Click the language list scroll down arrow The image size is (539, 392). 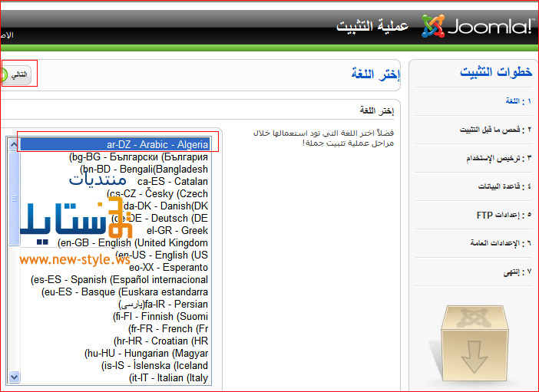coord(14,377)
